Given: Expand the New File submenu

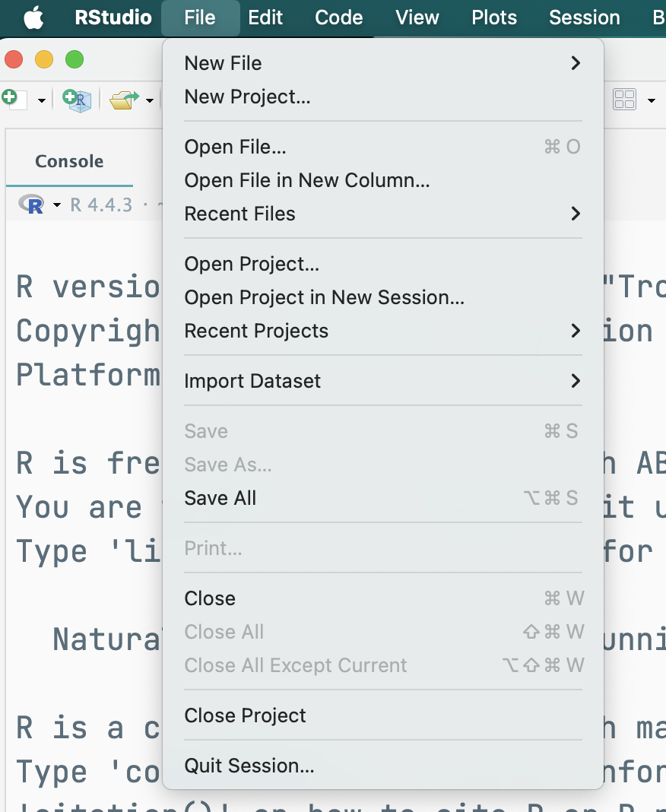Looking at the screenshot, I should click(382, 63).
